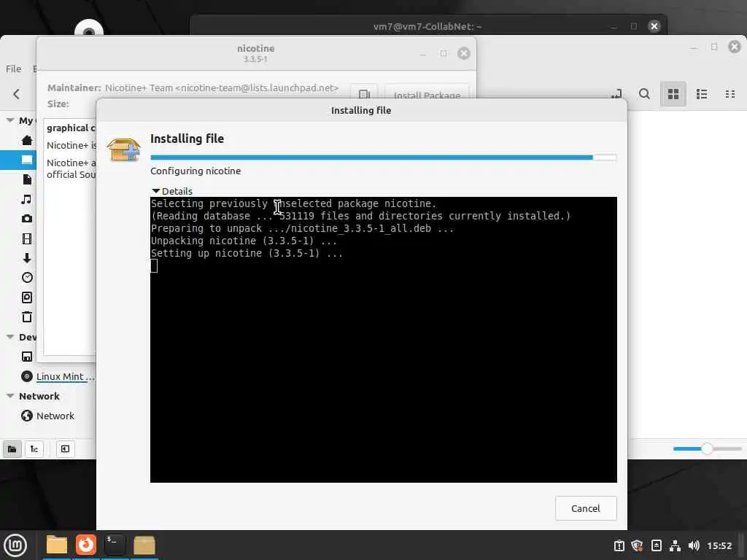747x560 pixels.
Task: Open the Trash in the sidebar
Action: point(27,317)
